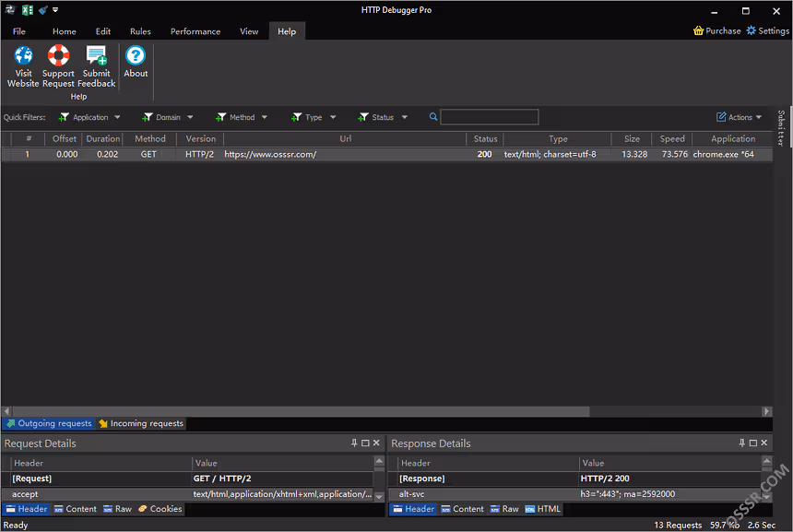Viewport: 793px width, 532px height.
Task: Open the quick access toolbar dropdown arrow
Action: 55,9
